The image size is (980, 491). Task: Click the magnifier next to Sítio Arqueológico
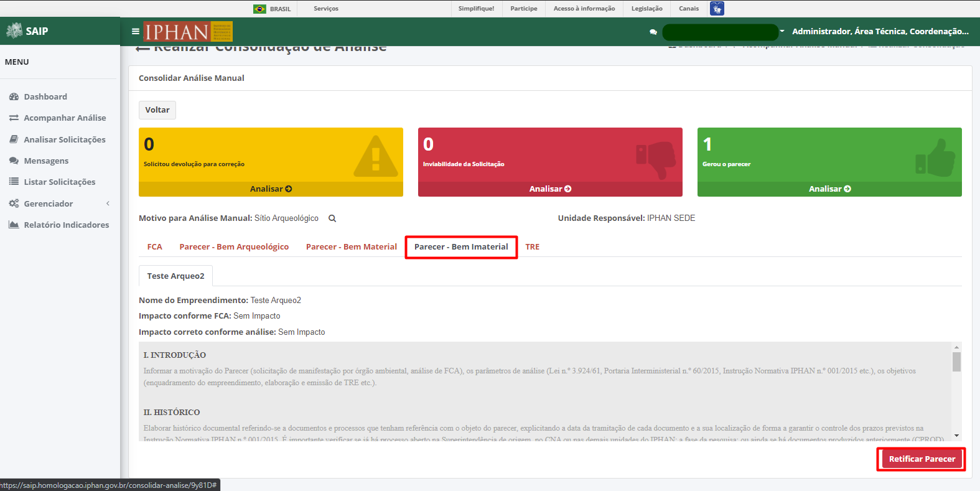click(x=332, y=218)
